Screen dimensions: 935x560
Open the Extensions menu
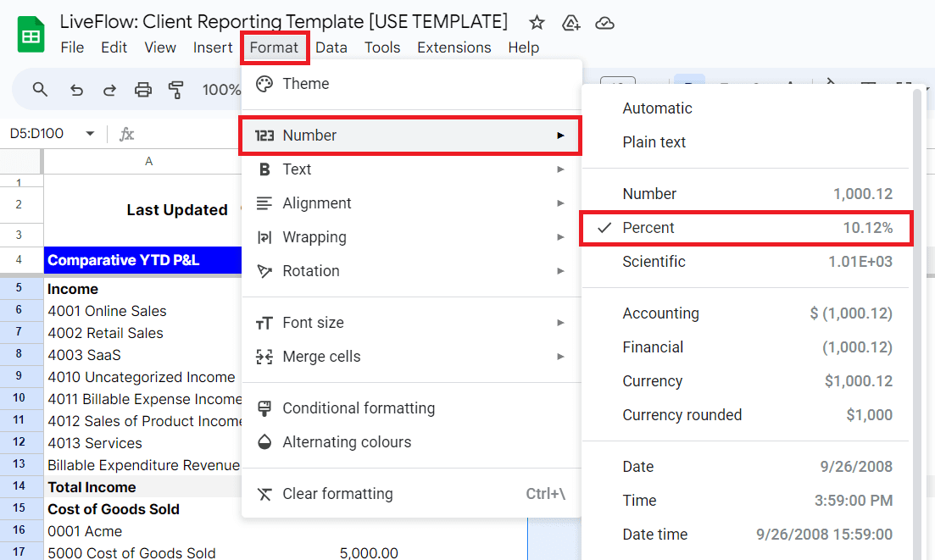pyautogui.click(x=454, y=47)
